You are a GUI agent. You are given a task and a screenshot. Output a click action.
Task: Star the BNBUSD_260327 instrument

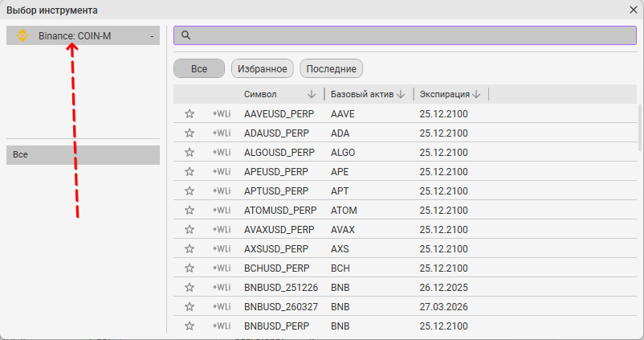pyautogui.click(x=190, y=307)
